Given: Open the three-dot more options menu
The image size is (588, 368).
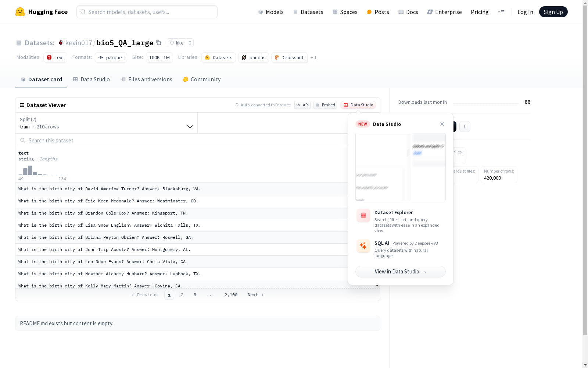Looking at the screenshot, I should coord(465,127).
